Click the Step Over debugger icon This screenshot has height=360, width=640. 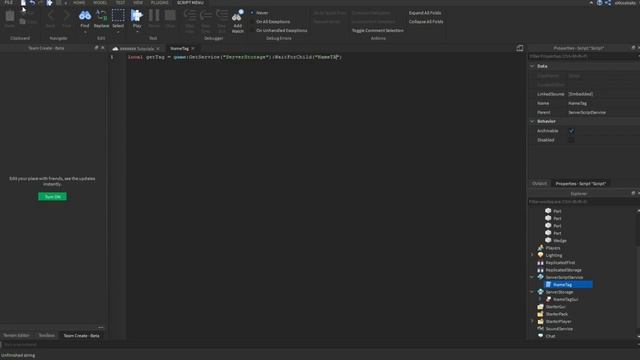click(205, 20)
